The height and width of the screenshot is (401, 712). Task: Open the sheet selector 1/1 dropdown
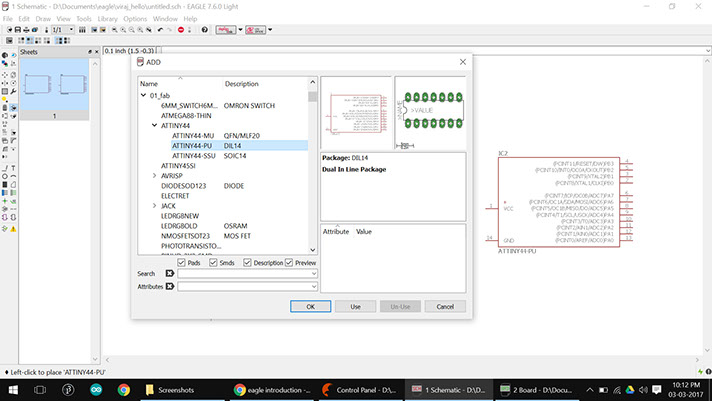point(71,30)
